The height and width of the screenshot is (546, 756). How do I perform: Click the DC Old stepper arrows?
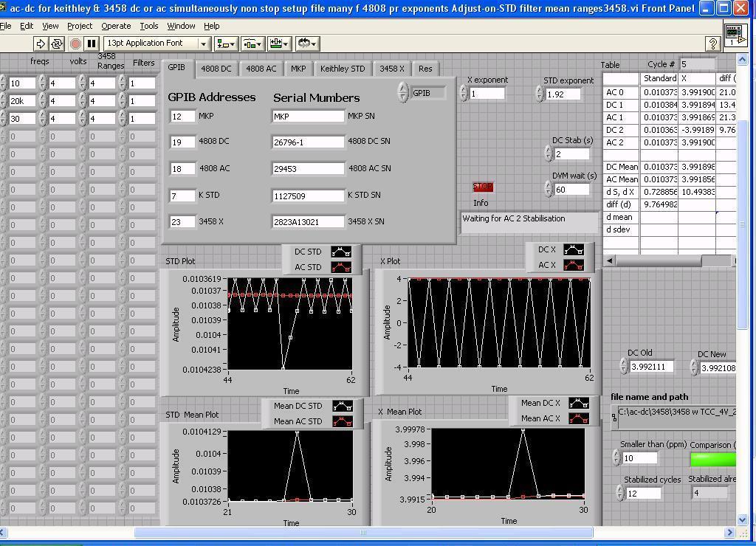click(624, 366)
